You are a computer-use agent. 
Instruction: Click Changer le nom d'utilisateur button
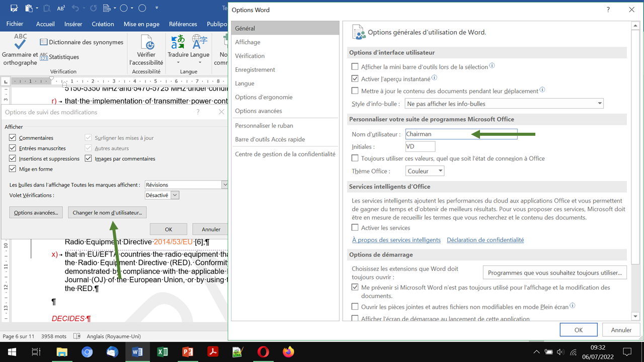(x=107, y=213)
